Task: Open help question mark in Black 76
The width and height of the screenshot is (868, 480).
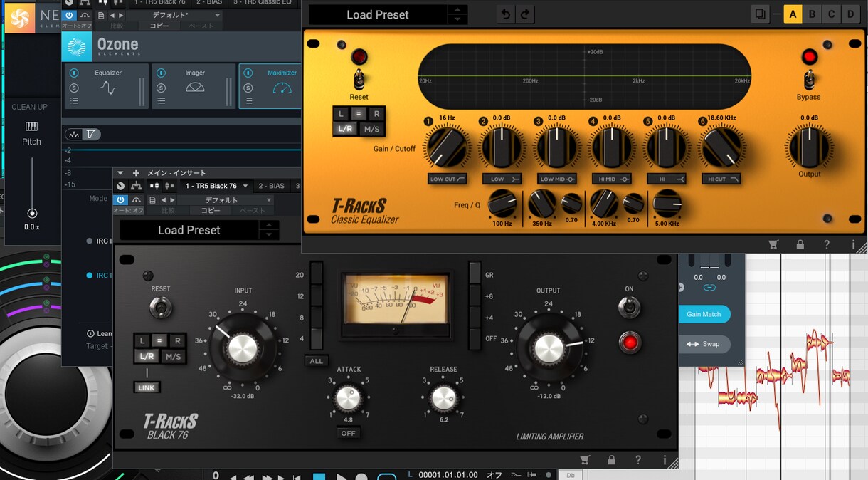Action: click(x=638, y=460)
